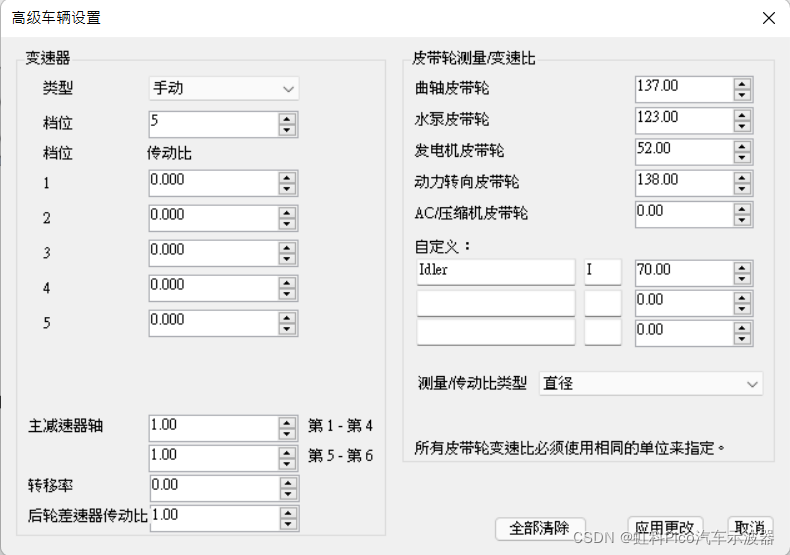The image size is (790, 555).
Task: Open the 测量/传动比类型 dropdown showing 直径
Action: [650, 384]
